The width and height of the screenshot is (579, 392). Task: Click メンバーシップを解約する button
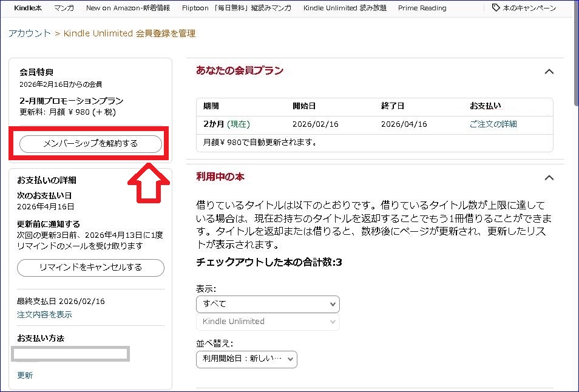[90, 144]
